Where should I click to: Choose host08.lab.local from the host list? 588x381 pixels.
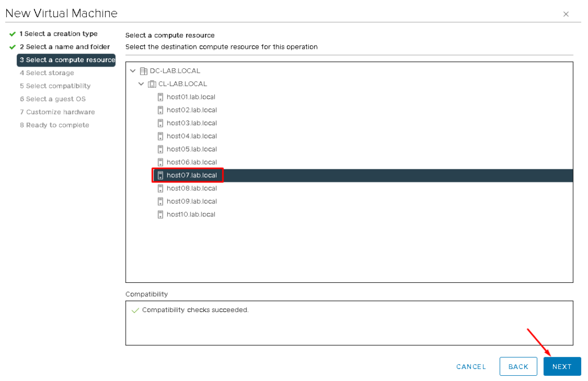[191, 189]
